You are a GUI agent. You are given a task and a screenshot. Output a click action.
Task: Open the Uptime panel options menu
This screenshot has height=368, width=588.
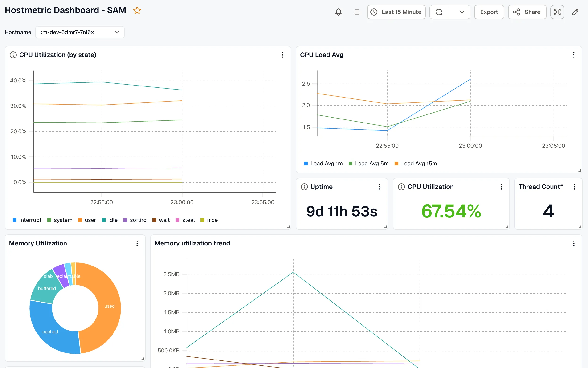tap(380, 187)
